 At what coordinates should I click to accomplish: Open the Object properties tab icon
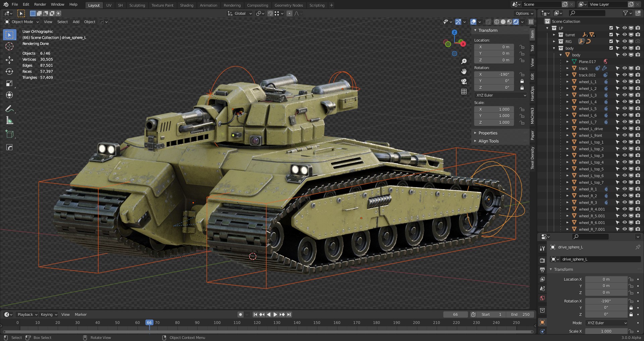pos(542,322)
